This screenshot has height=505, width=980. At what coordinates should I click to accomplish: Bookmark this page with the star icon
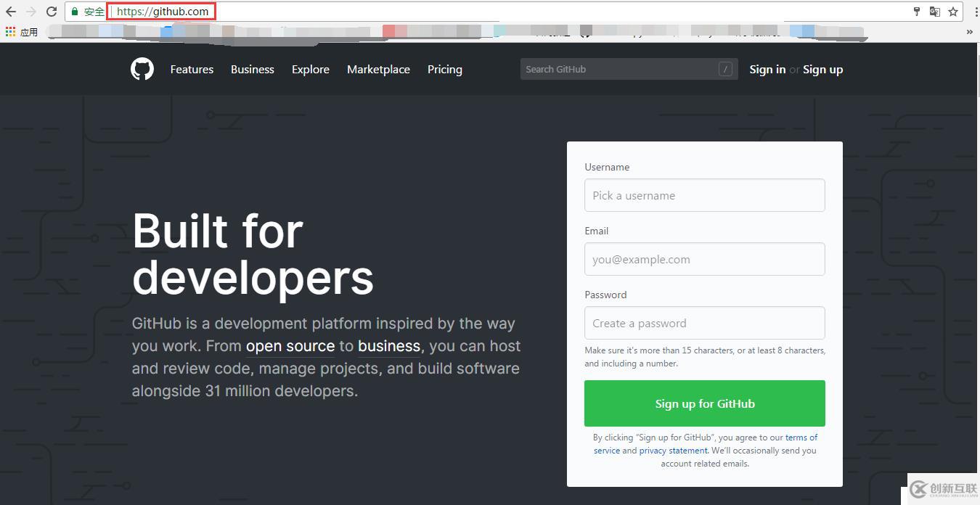(953, 12)
